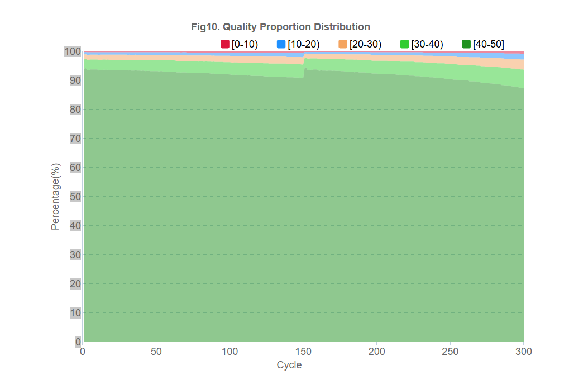
Task: Click the 50 tick label on the percentage axis
Action: coord(75,197)
